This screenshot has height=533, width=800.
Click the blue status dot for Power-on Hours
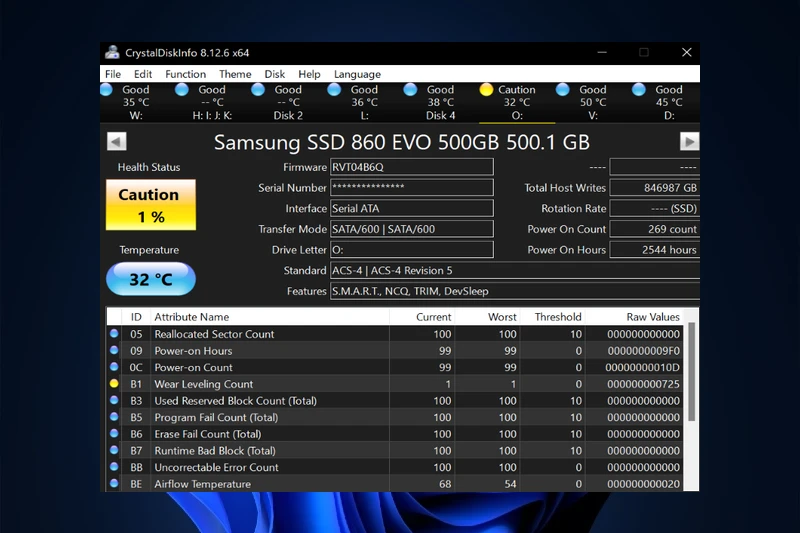click(x=114, y=350)
